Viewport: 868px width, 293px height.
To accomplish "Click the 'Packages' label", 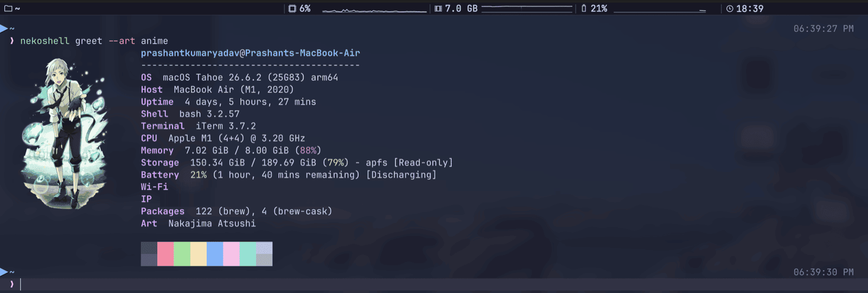I will pyautogui.click(x=163, y=212).
